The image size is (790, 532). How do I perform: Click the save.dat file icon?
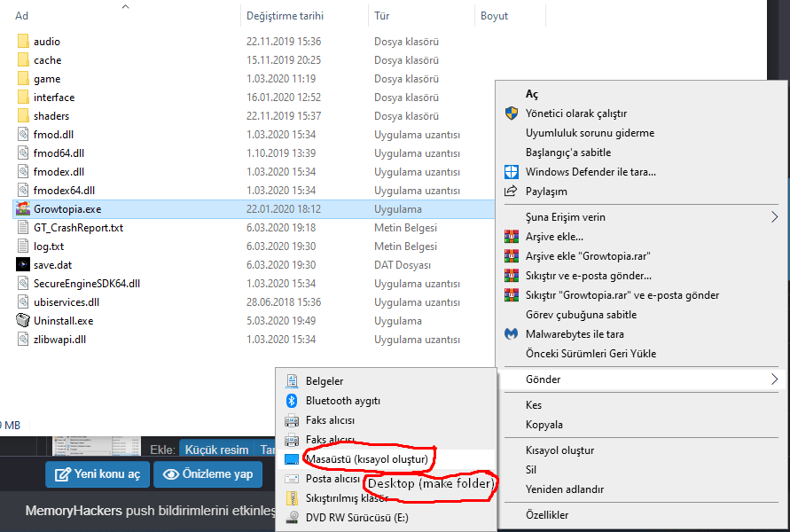point(23,264)
